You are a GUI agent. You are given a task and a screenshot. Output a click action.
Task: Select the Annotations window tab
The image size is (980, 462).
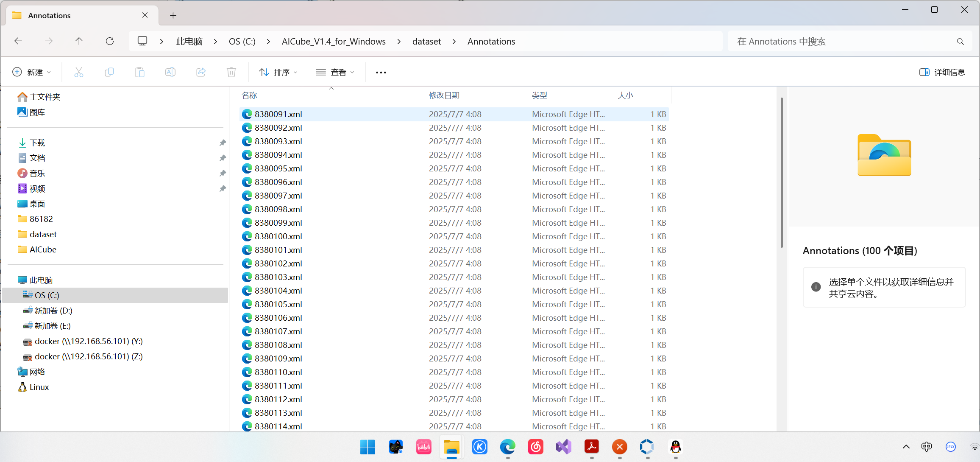pyautogui.click(x=83, y=15)
